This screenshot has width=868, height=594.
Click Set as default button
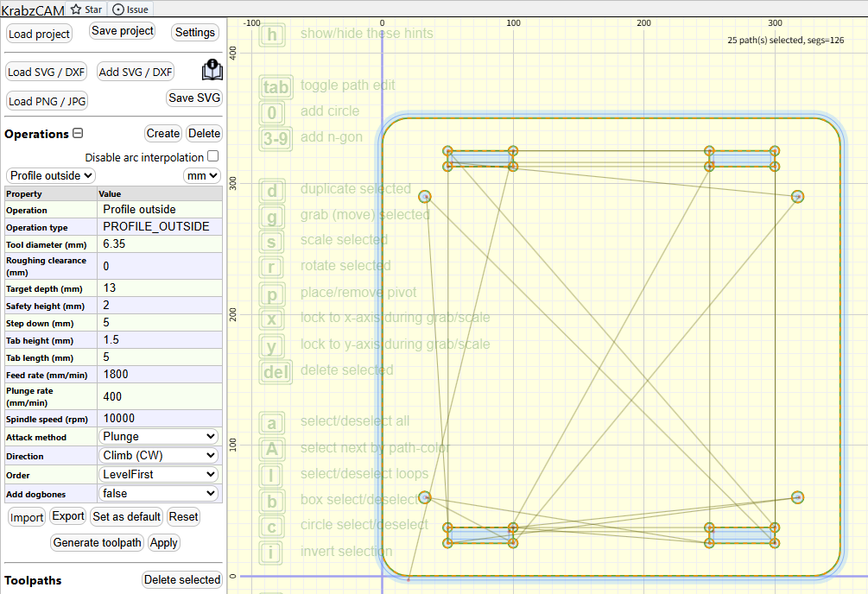(x=127, y=516)
